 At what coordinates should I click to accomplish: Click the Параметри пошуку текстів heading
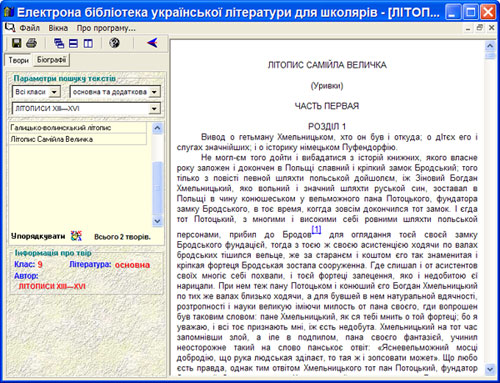65,79
